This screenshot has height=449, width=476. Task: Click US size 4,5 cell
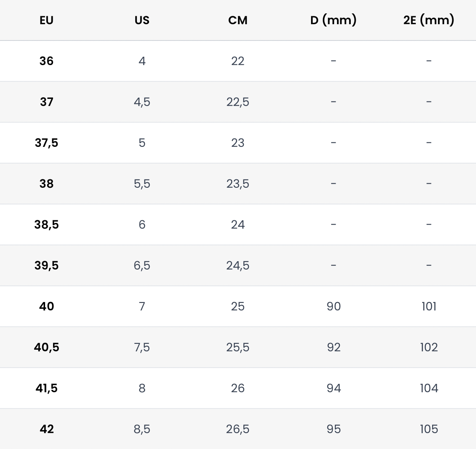142,102
